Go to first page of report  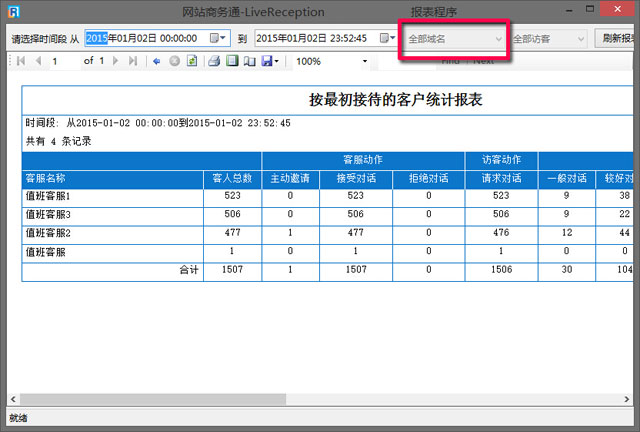pos(21,61)
